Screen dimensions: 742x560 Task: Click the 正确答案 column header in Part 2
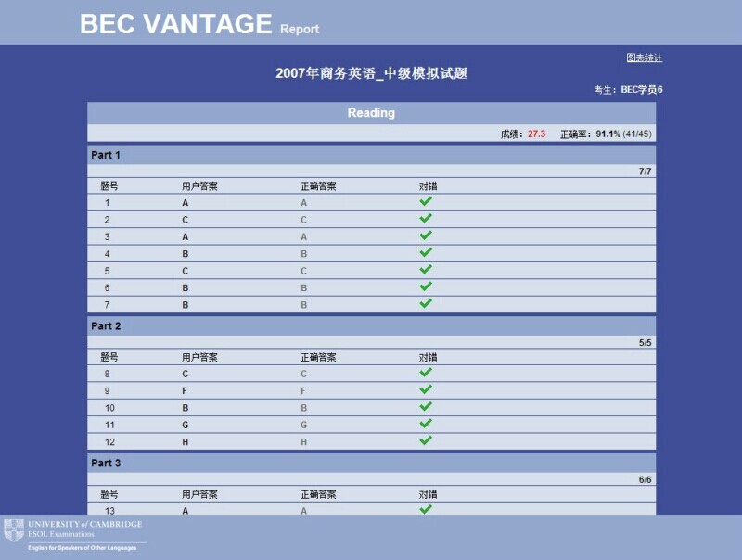[x=318, y=357]
